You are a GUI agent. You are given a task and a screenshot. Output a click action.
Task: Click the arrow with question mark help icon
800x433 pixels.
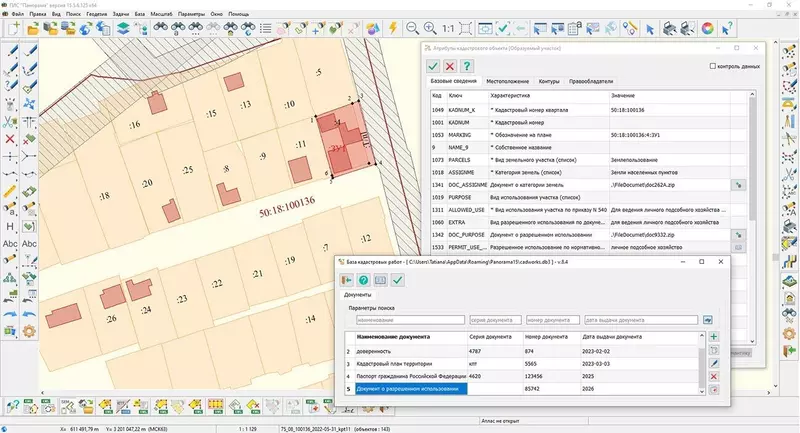click(x=727, y=29)
